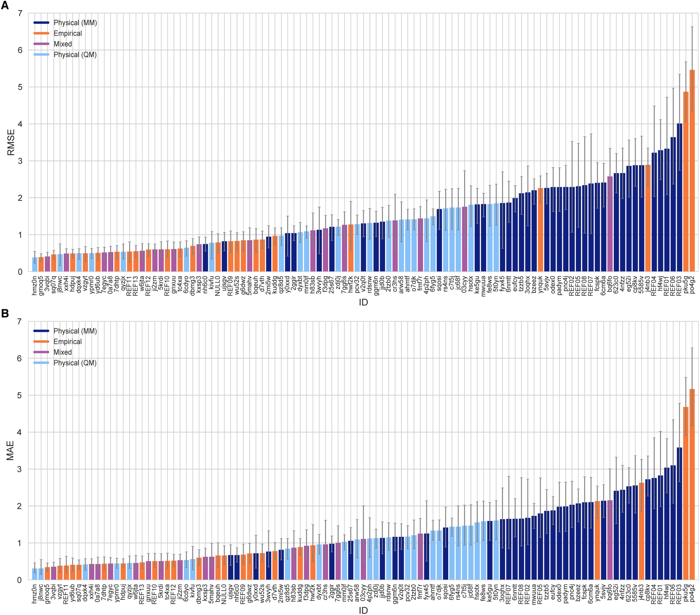Click the 'ynquk' x-axis label under the RMSE chart

(541, 285)
